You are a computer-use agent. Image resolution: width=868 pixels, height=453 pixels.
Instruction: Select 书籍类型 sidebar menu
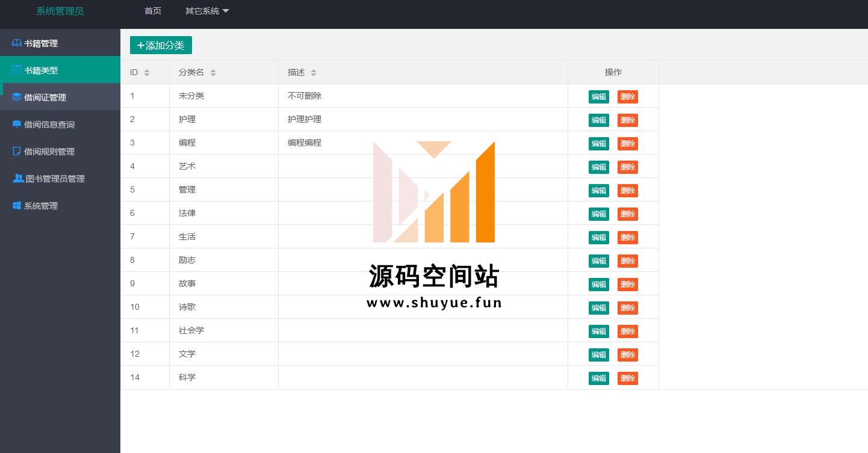(x=60, y=70)
